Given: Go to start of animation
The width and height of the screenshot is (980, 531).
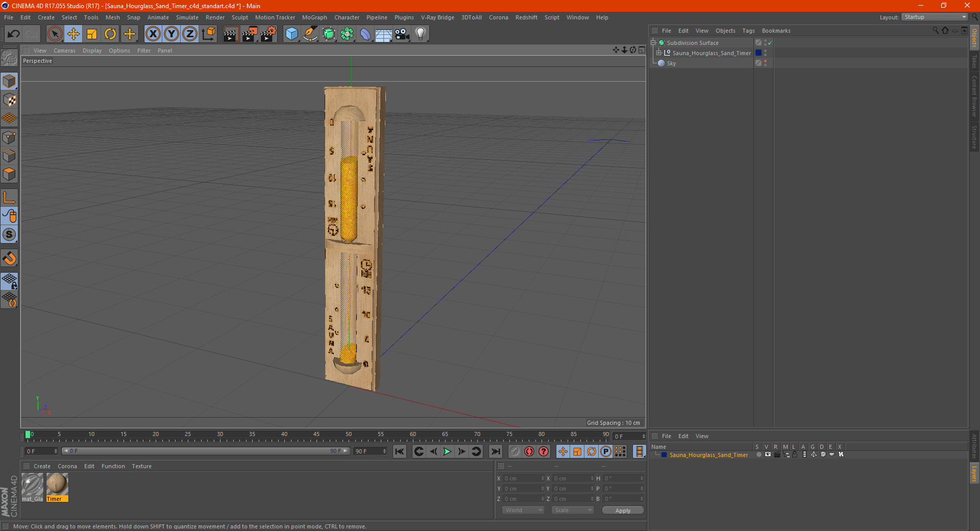Looking at the screenshot, I should [399, 451].
